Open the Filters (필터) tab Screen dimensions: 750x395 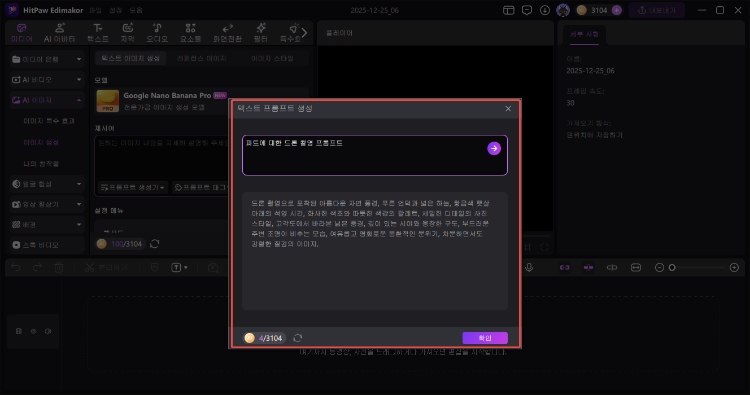click(x=261, y=33)
